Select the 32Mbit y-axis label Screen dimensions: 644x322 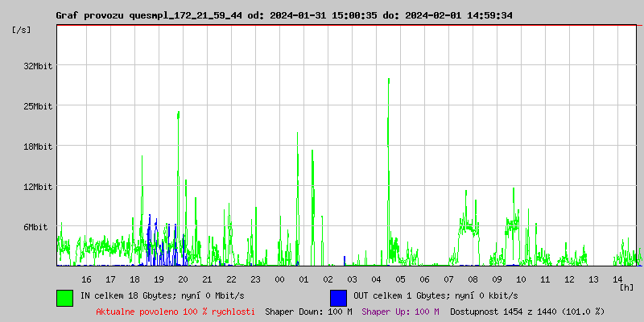pos(37,66)
